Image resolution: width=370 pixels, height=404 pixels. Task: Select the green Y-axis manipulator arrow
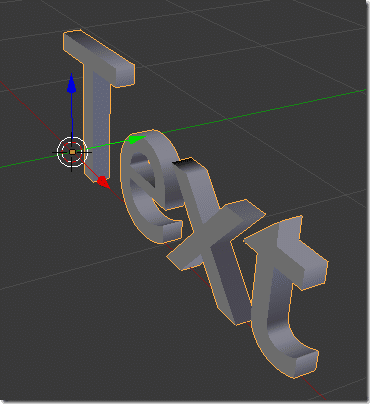click(x=137, y=139)
